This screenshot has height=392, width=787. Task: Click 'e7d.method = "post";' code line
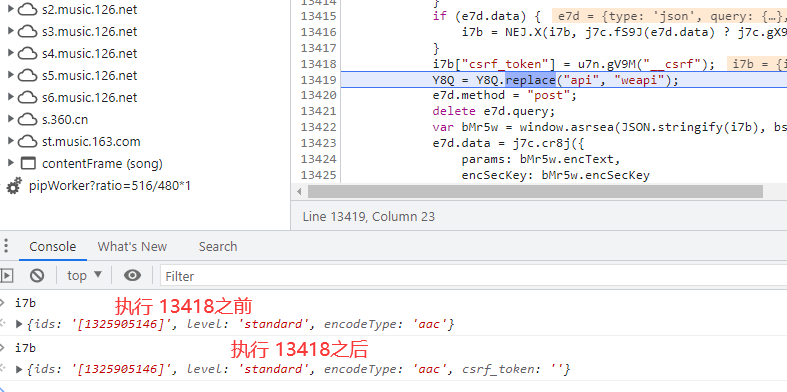point(505,95)
